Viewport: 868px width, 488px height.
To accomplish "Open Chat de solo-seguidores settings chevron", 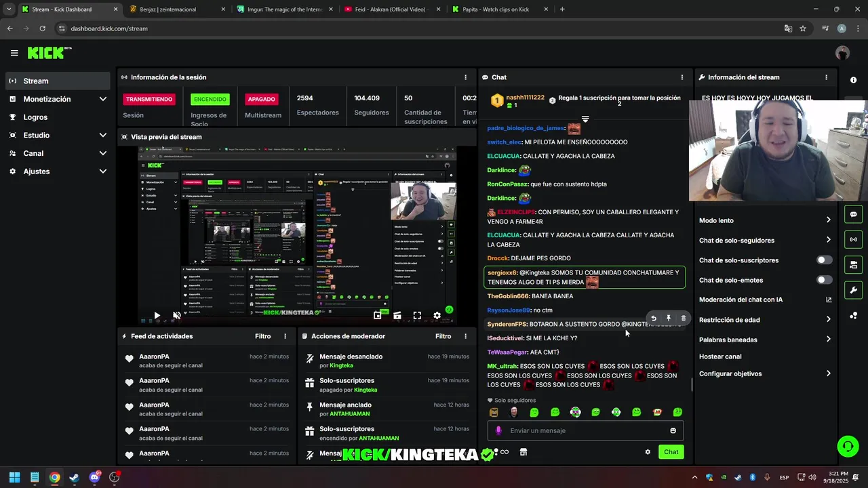I will point(828,240).
